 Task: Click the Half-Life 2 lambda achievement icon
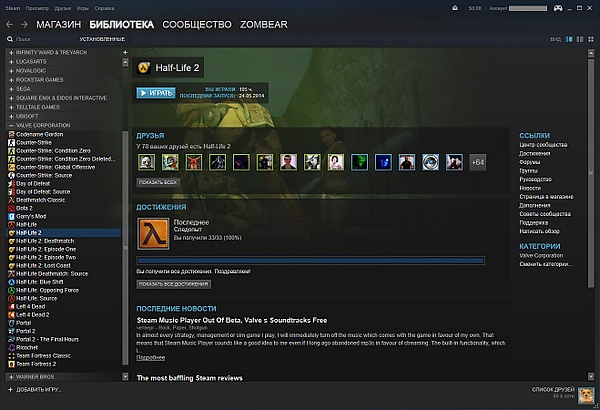point(153,234)
